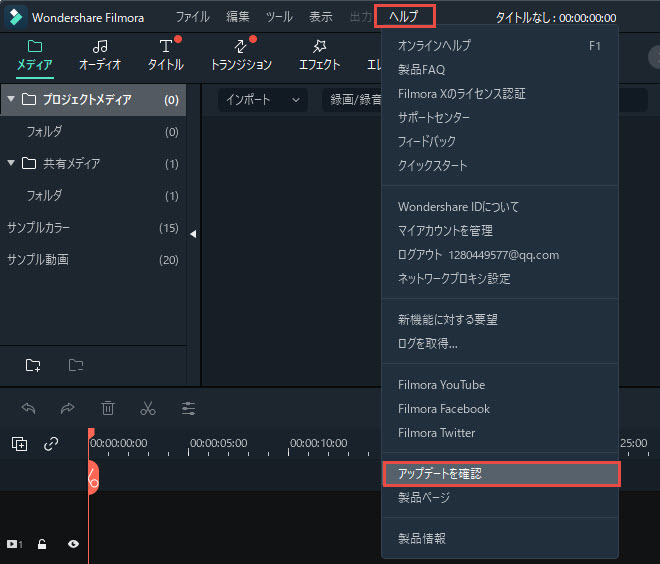Select the 共有メディア folder

pos(93,163)
